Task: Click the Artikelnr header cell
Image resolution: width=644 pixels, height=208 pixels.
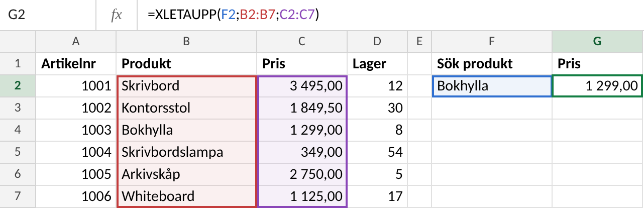Action: point(76,64)
